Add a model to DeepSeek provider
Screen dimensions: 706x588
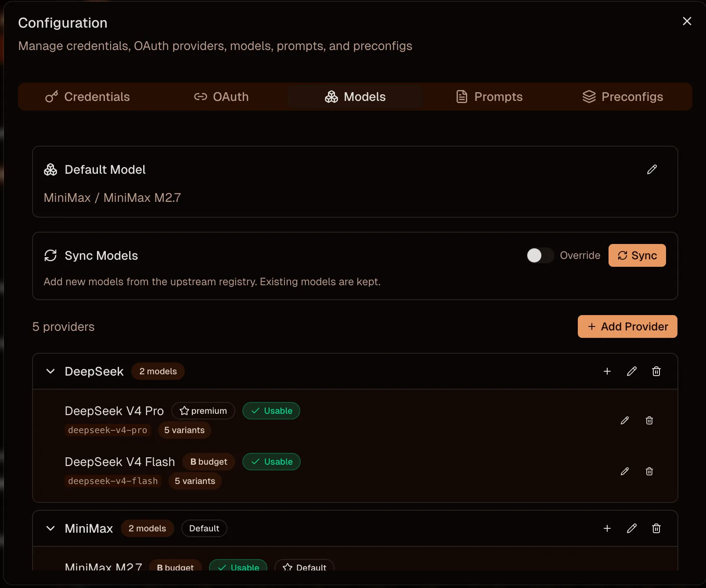pos(607,371)
